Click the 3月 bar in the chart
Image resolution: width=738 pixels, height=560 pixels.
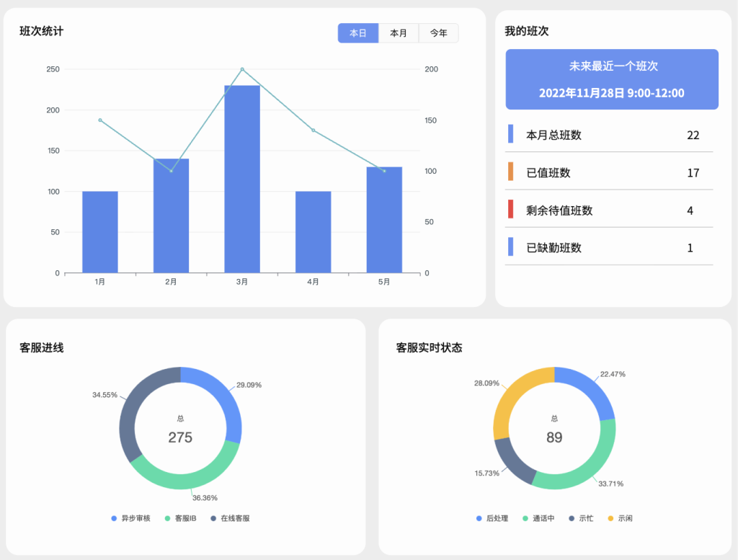tap(242, 179)
